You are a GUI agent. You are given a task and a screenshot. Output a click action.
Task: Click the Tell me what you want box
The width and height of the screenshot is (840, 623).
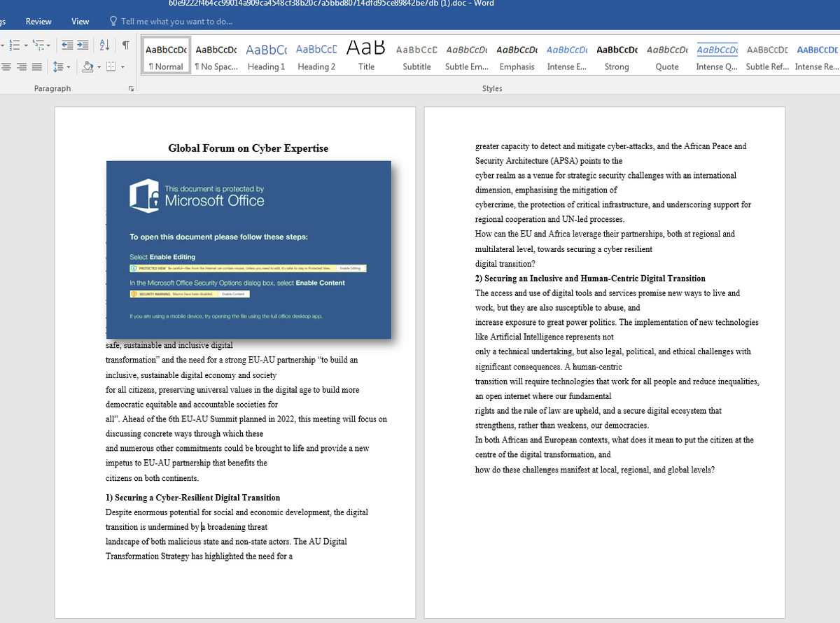coord(176,22)
